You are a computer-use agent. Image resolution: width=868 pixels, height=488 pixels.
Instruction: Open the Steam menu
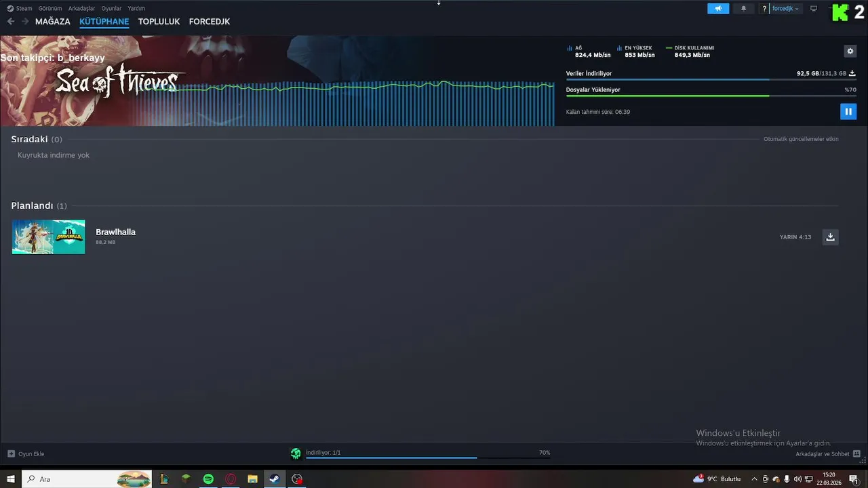click(x=20, y=8)
